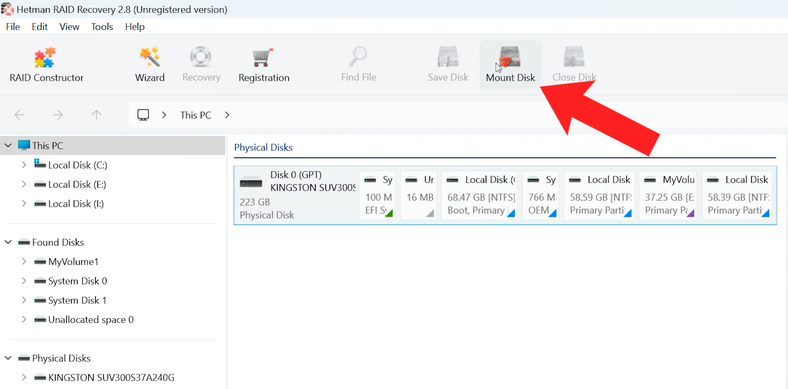Click This PC in address breadcrumb

[x=195, y=115]
